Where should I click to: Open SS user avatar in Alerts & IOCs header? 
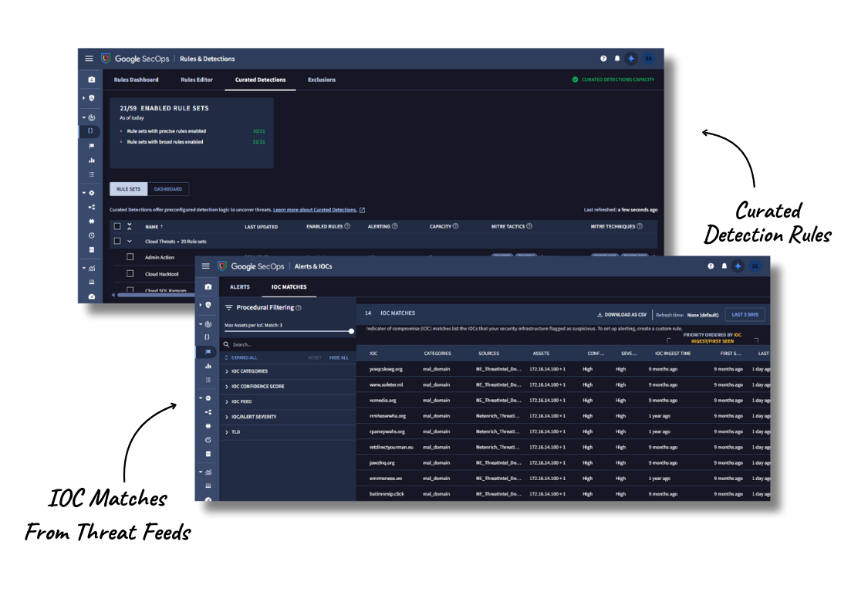tap(755, 266)
